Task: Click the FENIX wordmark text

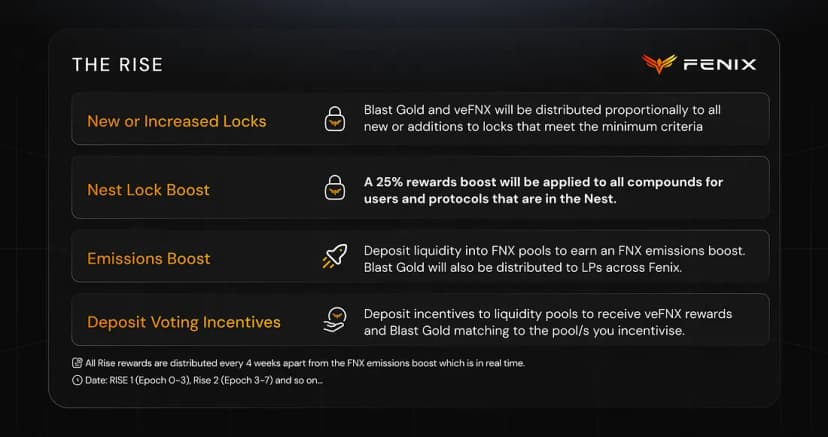Action: coord(719,65)
